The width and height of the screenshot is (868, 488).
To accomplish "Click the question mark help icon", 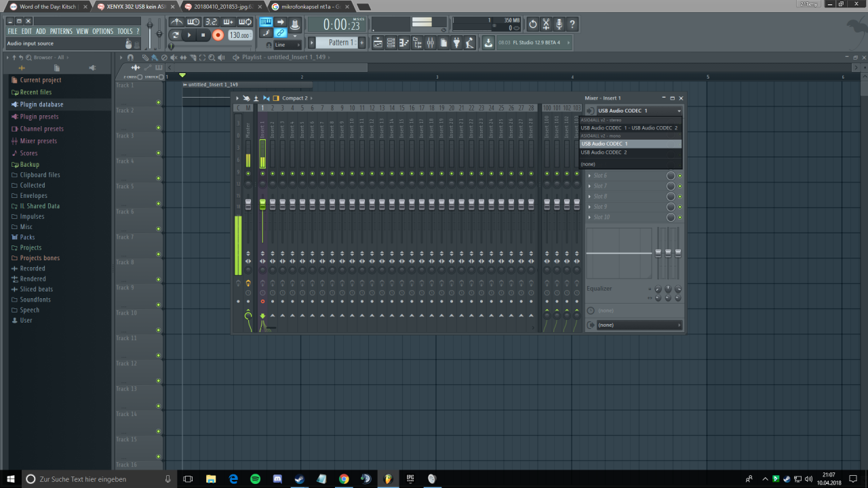I will tap(572, 24).
